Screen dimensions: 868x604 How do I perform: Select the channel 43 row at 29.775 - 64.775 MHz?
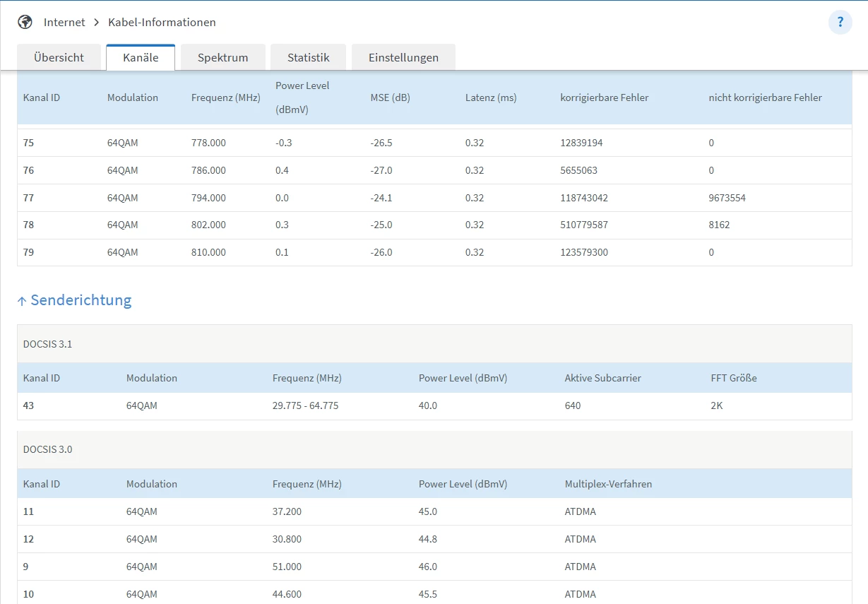click(434, 406)
